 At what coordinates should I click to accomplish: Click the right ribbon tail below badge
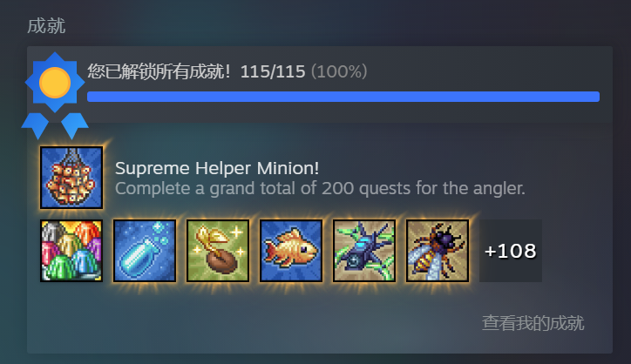point(74,125)
